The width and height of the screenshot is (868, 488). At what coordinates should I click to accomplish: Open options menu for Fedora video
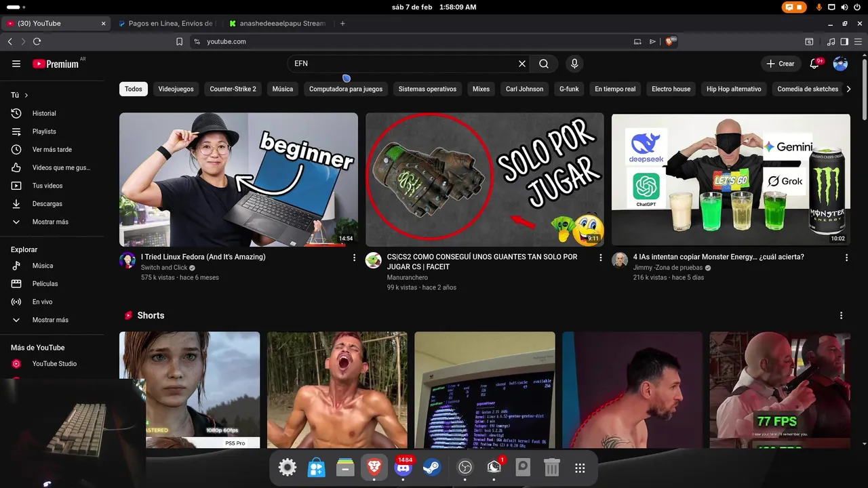tap(354, 258)
